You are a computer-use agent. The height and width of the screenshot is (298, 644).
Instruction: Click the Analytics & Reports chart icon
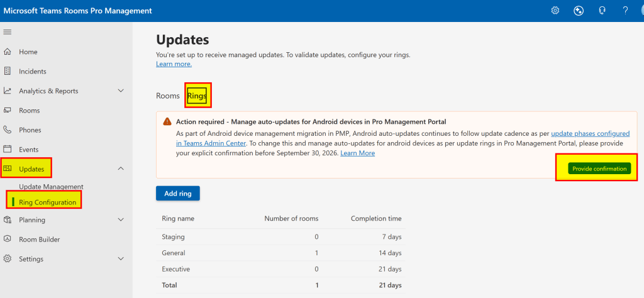coord(8,91)
